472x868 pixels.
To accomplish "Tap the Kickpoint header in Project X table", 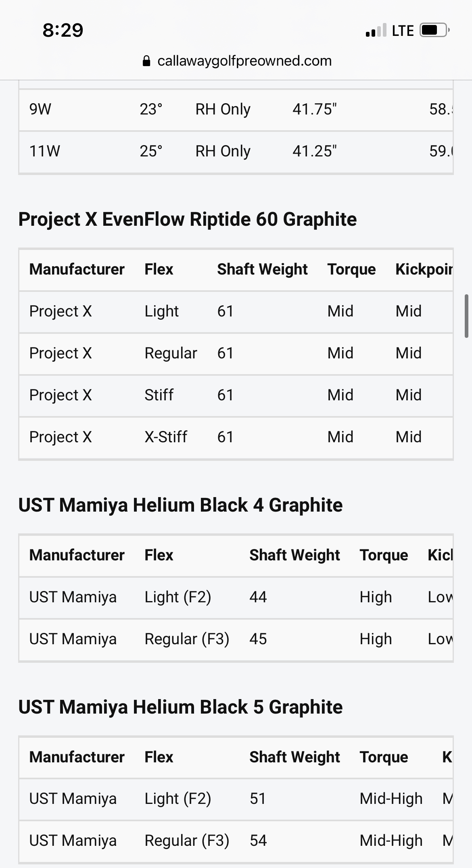I will click(424, 269).
